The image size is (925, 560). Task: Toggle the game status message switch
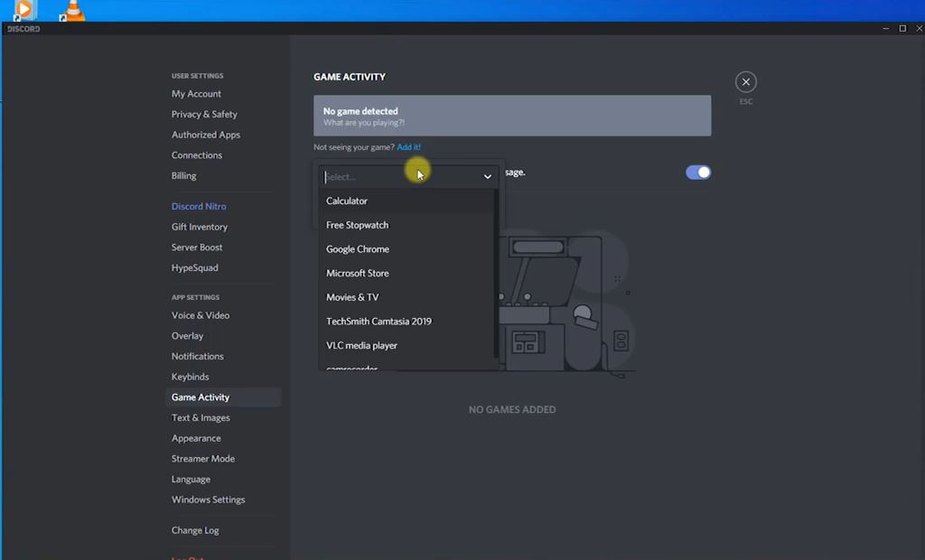pyautogui.click(x=698, y=173)
